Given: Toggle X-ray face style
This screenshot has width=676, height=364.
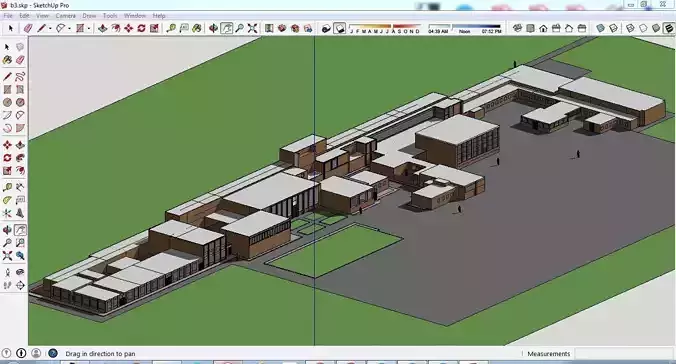Looking at the screenshot, I should point(601,28).
